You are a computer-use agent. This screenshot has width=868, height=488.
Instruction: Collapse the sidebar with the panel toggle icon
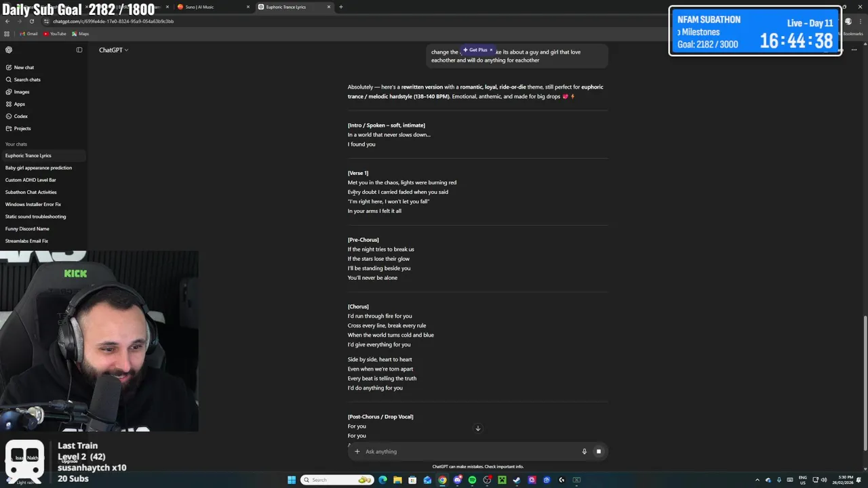79,49
